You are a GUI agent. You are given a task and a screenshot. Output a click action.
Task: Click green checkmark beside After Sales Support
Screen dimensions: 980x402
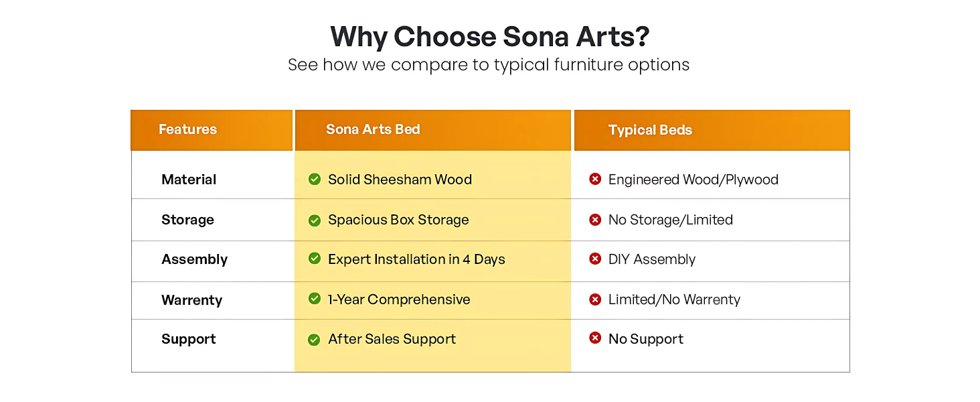point(314,340)
